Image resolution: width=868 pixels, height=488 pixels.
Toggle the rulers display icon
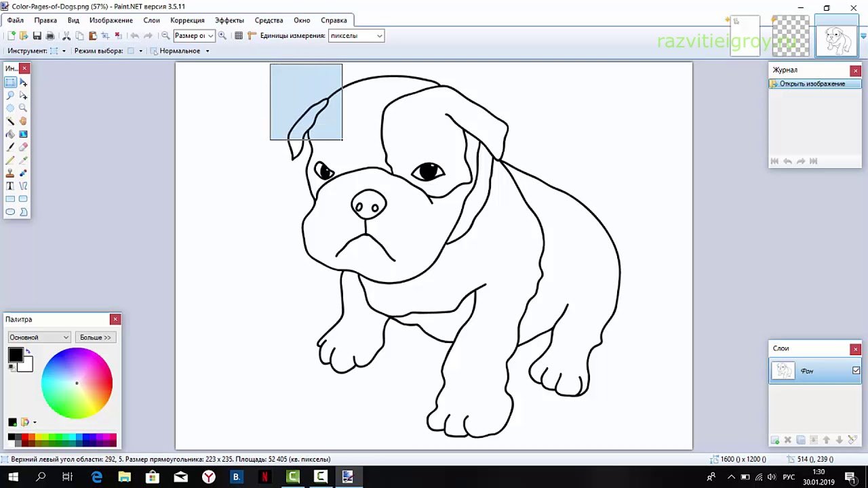pos(252,36)
